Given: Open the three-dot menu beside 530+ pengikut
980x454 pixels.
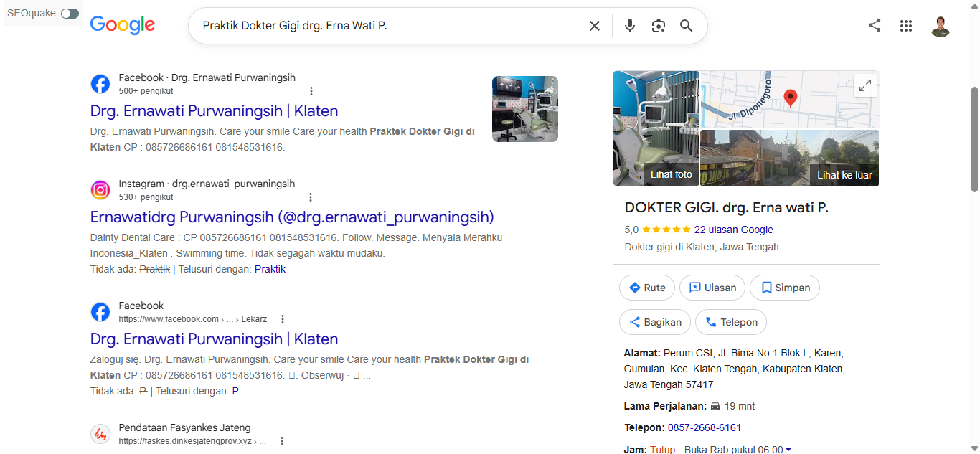Looking at the screenshot, I should tap(311, 197).
